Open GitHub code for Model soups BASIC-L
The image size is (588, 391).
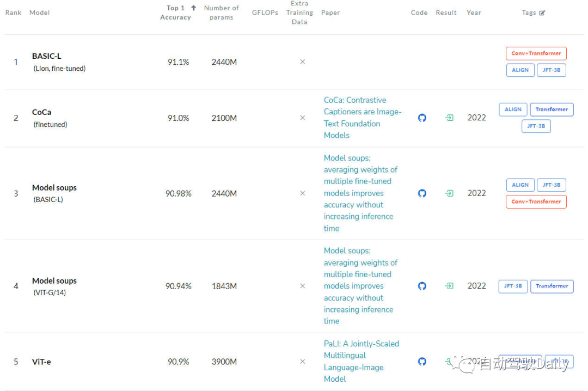pos(422,193)
